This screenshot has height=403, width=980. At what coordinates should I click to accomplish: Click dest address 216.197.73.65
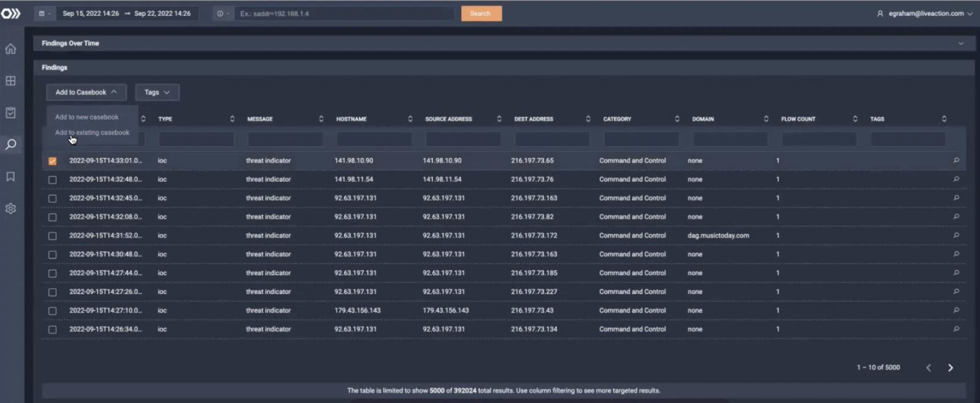pos(532,161)
